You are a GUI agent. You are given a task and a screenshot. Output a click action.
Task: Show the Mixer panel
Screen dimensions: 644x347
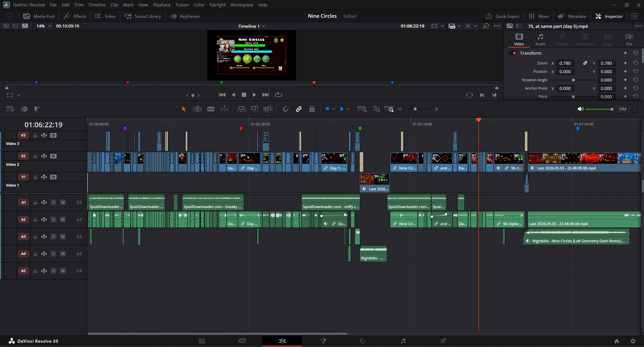(539, 16)
